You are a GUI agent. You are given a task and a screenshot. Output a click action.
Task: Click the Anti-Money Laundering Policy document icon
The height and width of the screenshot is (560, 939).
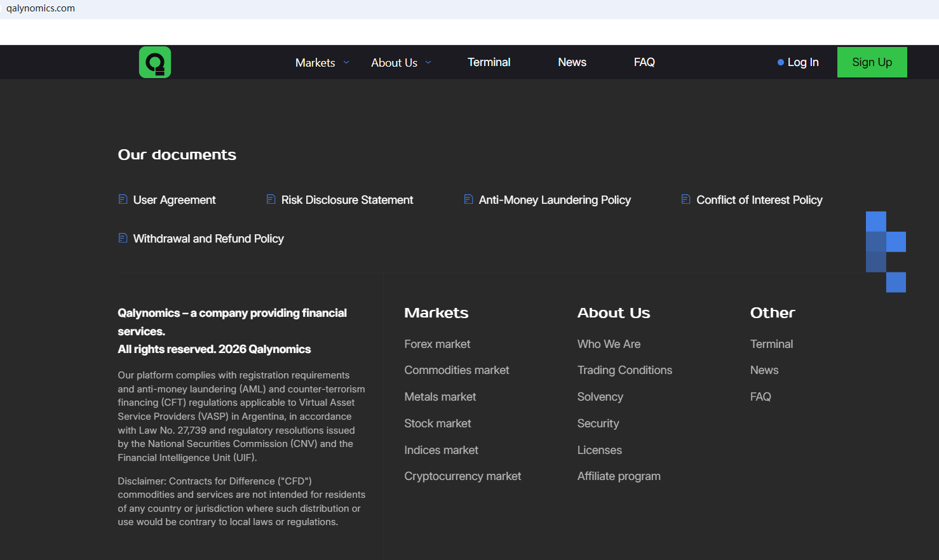point(468,199)
